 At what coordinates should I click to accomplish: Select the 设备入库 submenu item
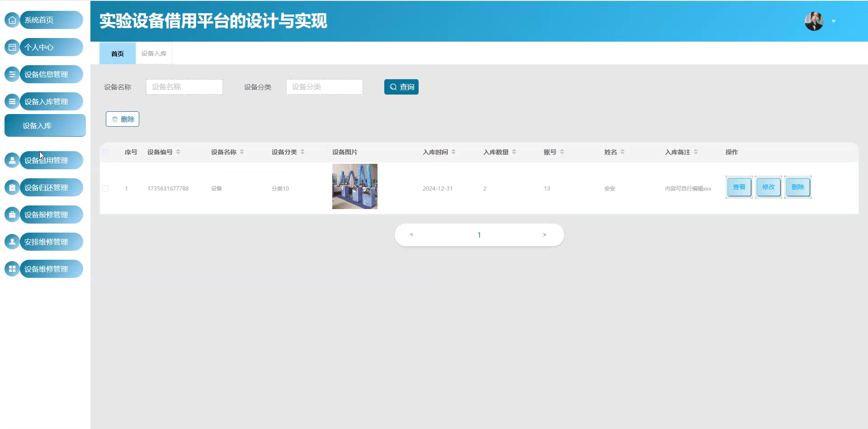45,125
